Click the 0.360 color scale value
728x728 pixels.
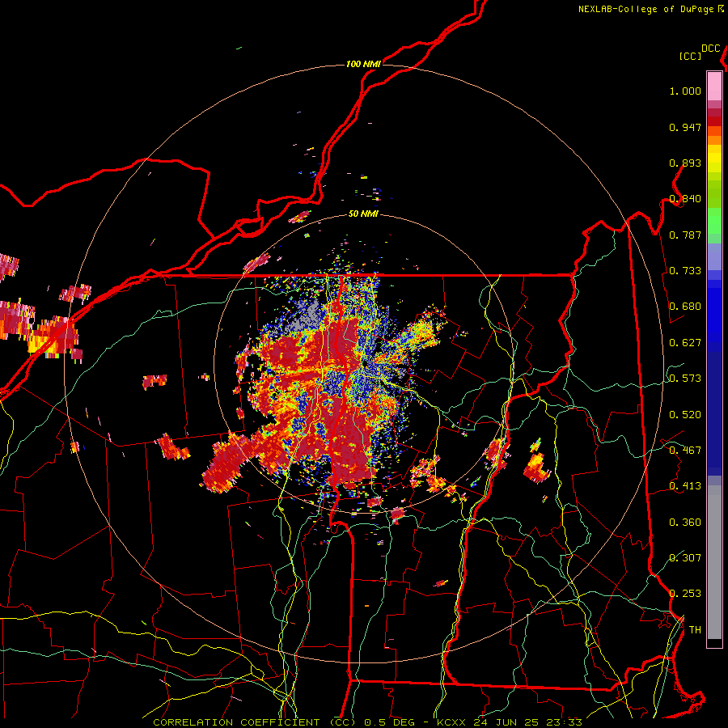pyautogui.click(x=685, y=523)
